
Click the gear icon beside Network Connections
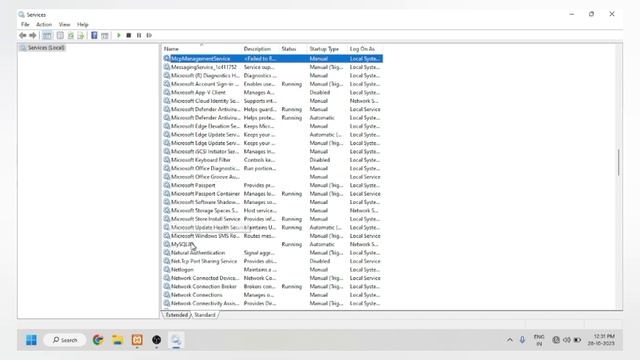pyautogui.click(x=167, y=295)
